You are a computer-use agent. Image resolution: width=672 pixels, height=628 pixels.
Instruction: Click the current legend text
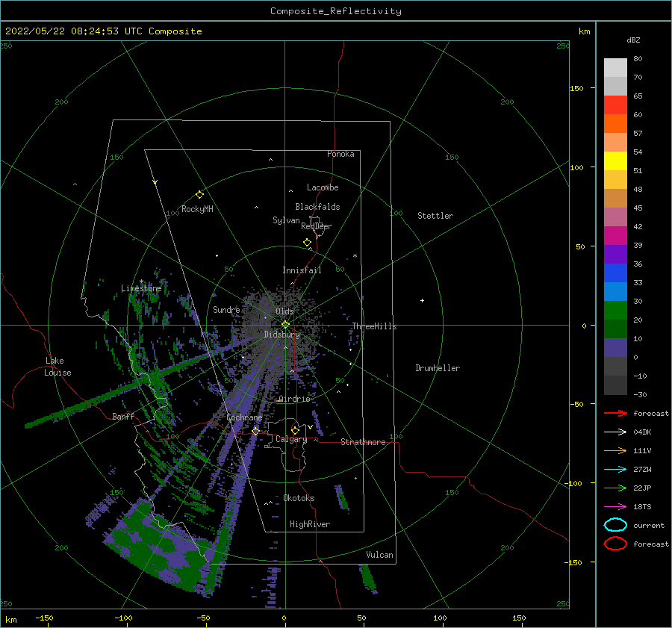[x=649, y=525]
